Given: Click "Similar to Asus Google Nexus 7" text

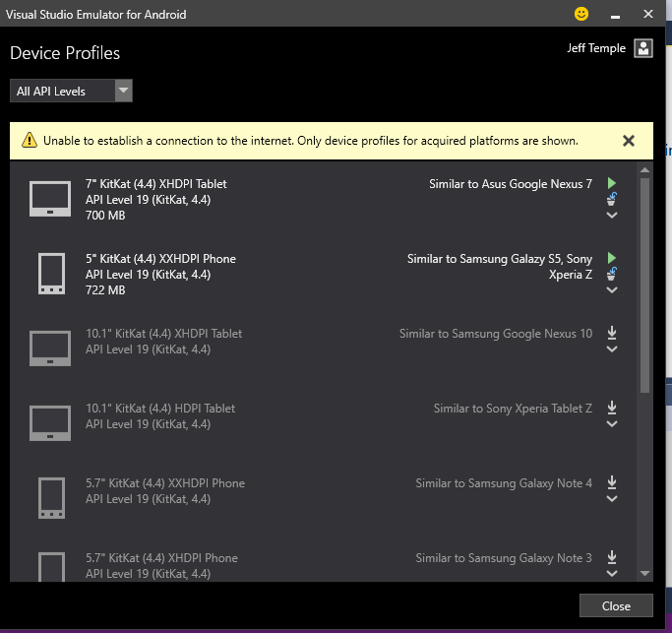Looking at the screenshot, I should 511,184.
